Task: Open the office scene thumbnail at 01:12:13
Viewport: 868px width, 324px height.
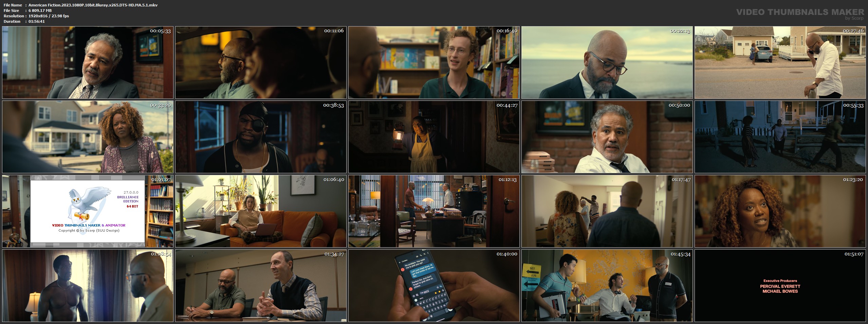Action: [434, 211]
